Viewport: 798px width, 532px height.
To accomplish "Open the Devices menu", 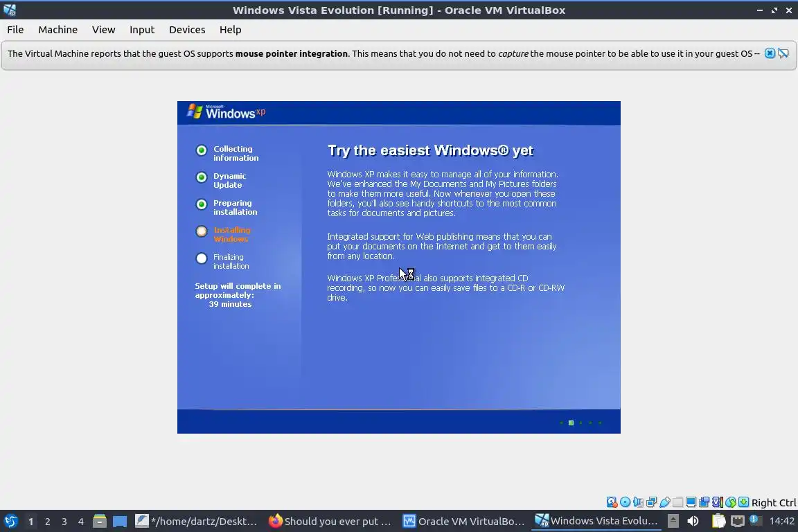I will tap(187, 30).
